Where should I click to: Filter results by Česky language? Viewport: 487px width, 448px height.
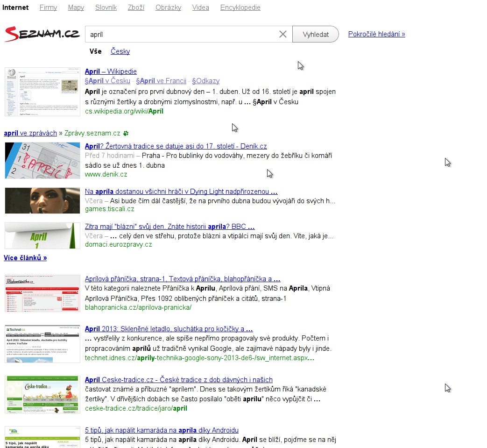(x=120, y=51)
